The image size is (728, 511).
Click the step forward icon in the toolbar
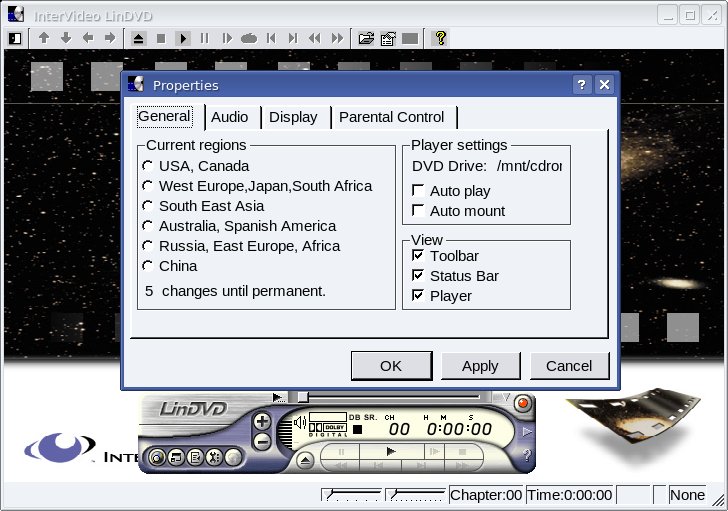click(x=227, y=39)
